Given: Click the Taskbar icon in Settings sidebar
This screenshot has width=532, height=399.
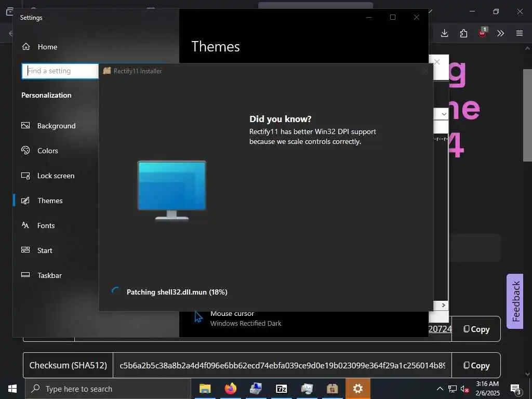Looking at the screenshot, I should (25, 275).
